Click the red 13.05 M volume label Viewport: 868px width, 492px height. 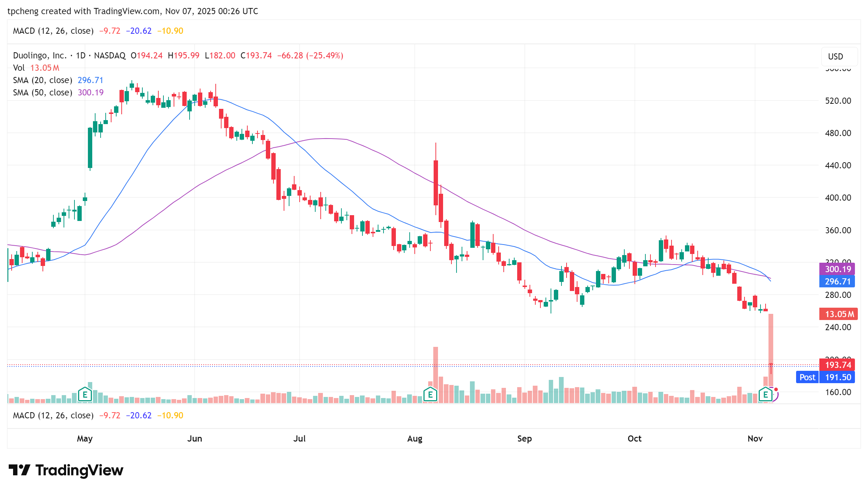click(839, 314)
